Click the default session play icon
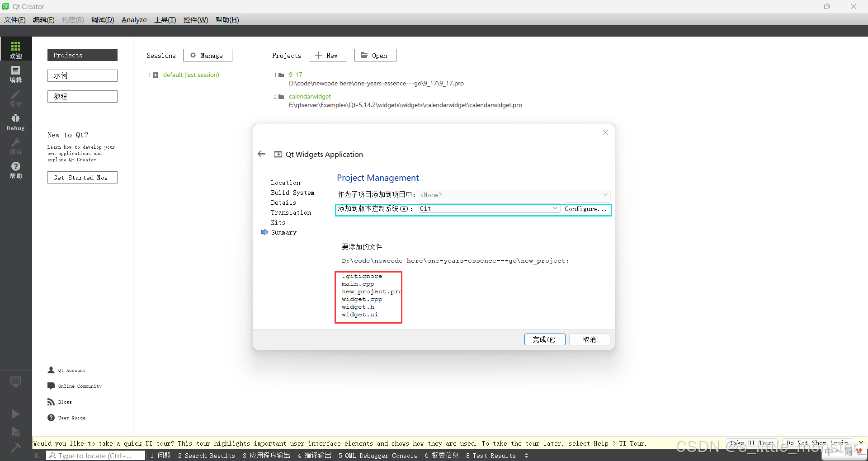868x461 pixels. pyautogui.click(x=156, y=75)
